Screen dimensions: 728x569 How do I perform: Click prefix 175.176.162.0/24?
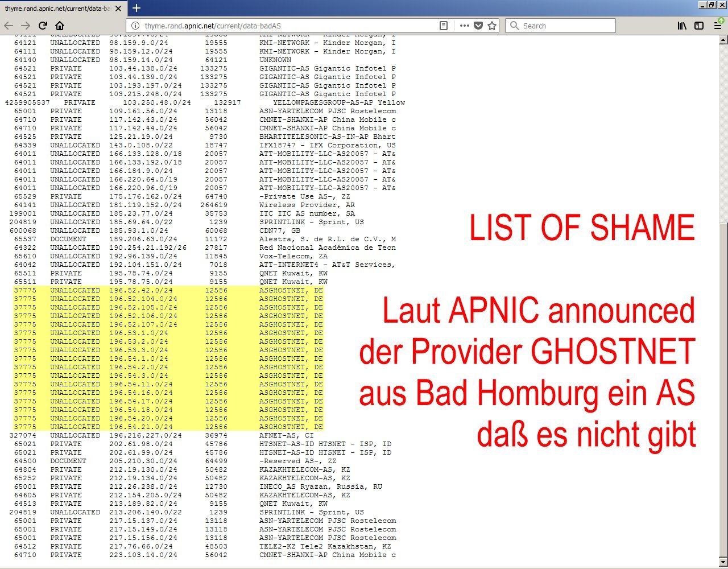point(146,196)
